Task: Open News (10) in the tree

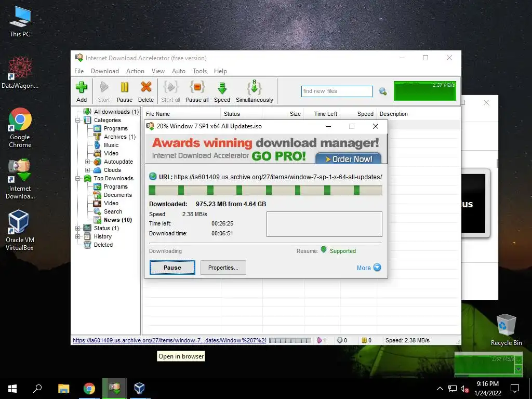Action: tap(118, 220)
